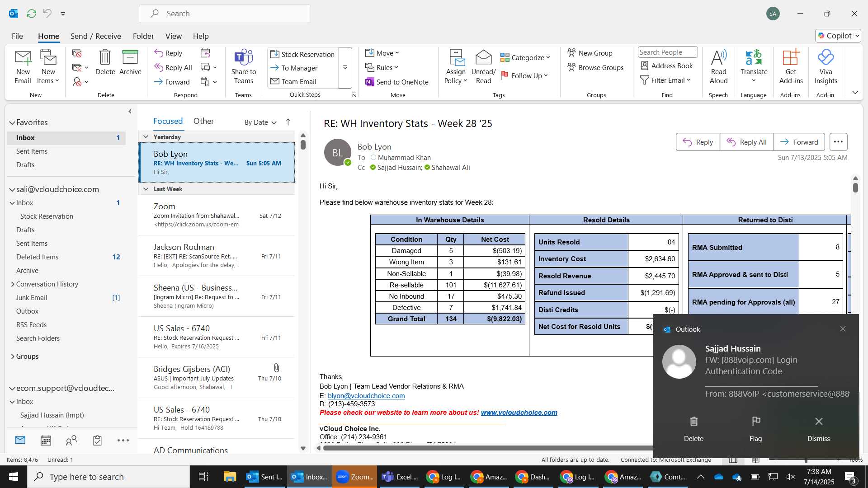Open the Categorize dropdown
Image resolution: width=868 pixels, height=488 pixels.
tap(525, 57)
